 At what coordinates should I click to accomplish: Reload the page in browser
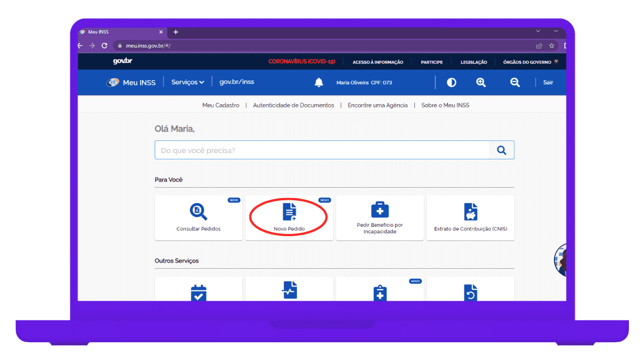104,46
